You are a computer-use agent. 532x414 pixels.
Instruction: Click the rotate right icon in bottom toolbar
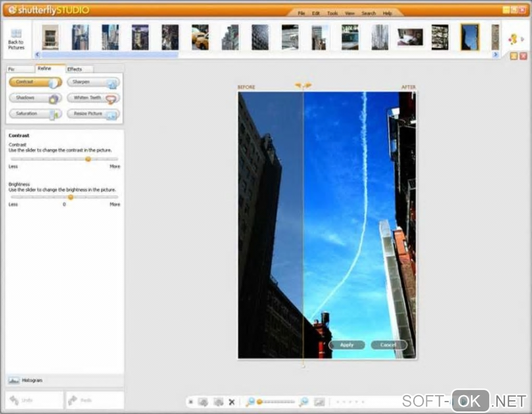click(x=218, y=402)
